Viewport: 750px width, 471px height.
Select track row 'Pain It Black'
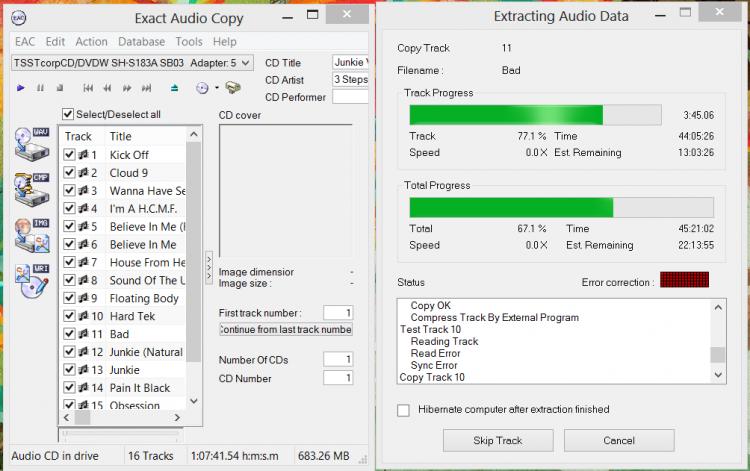(123, 388)
